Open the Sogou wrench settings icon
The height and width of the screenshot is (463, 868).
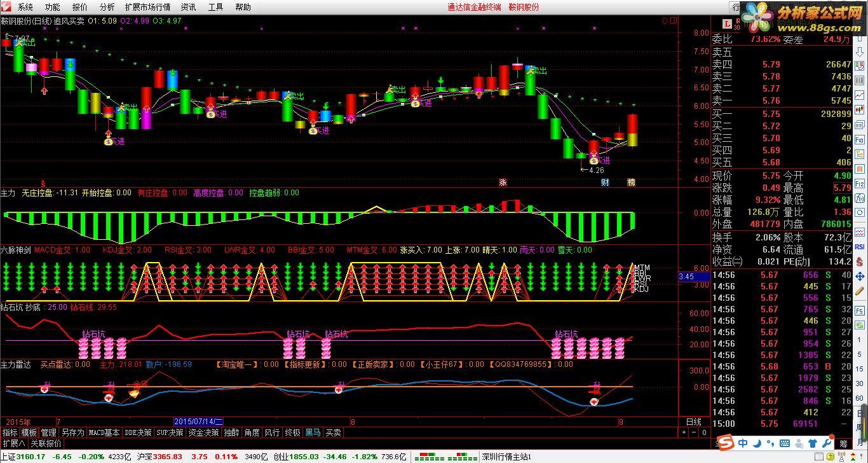827,443
